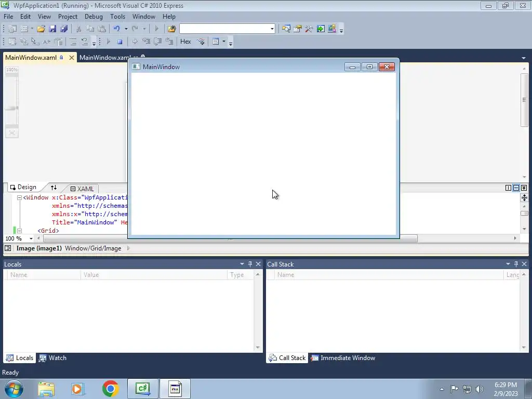Viewport: 532px width, 399px height.
Task: Switch to the Immediate Window tab
Action: point(343,358)
